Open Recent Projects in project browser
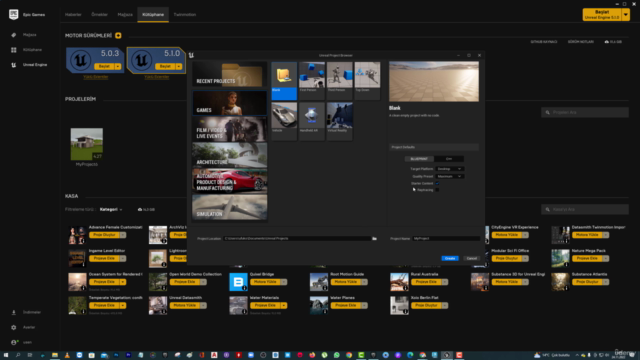The image size is (640, 360). click(230, 74)
